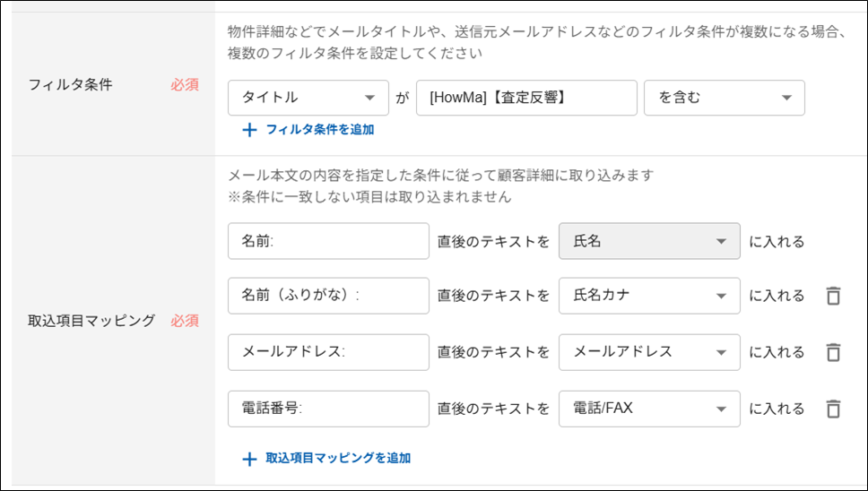Click the 氏名カナ dropdown arrow
Viewport: 868px width, 491px height.
point(721,296)
